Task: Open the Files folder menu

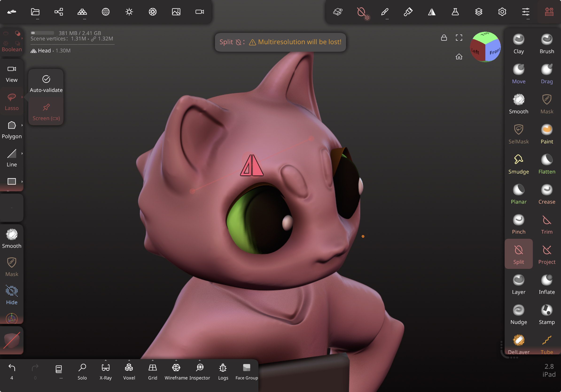Action: 35,12
